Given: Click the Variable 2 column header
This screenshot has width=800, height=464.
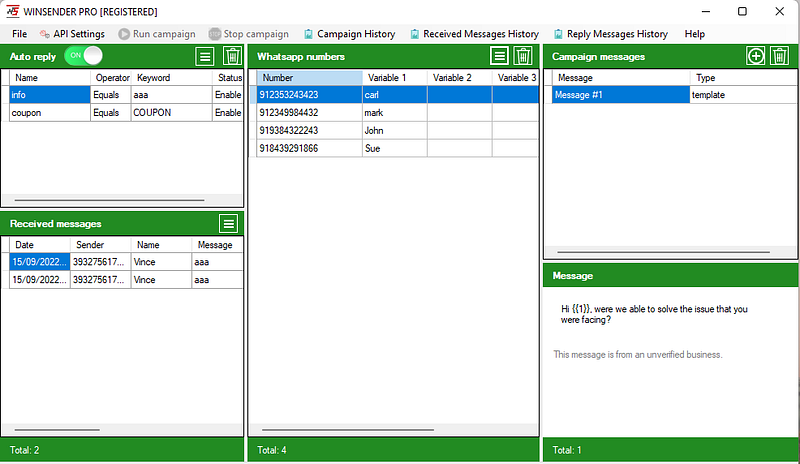Looking at the screenshot, I should 459,78.
